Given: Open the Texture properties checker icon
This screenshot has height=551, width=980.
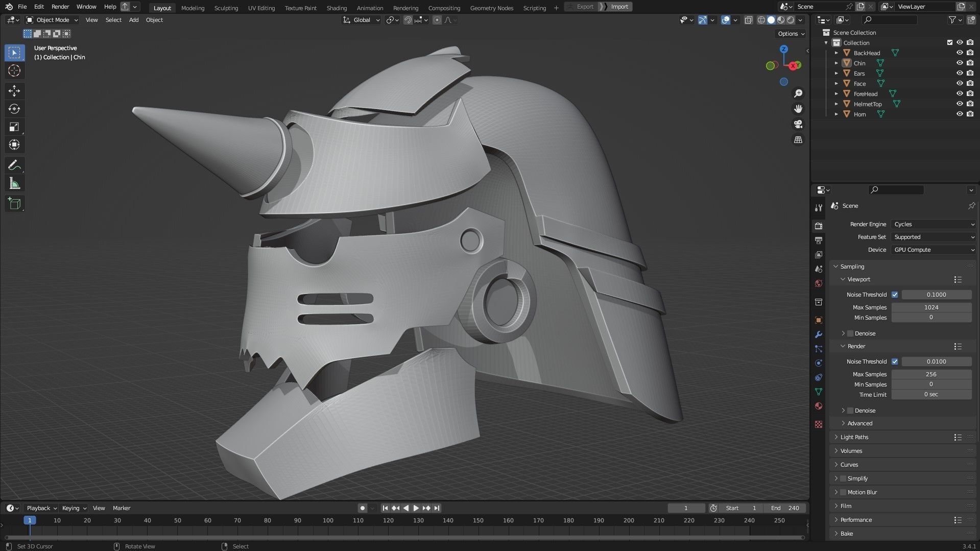Looking at the screenshot, I should click(819, 424).
